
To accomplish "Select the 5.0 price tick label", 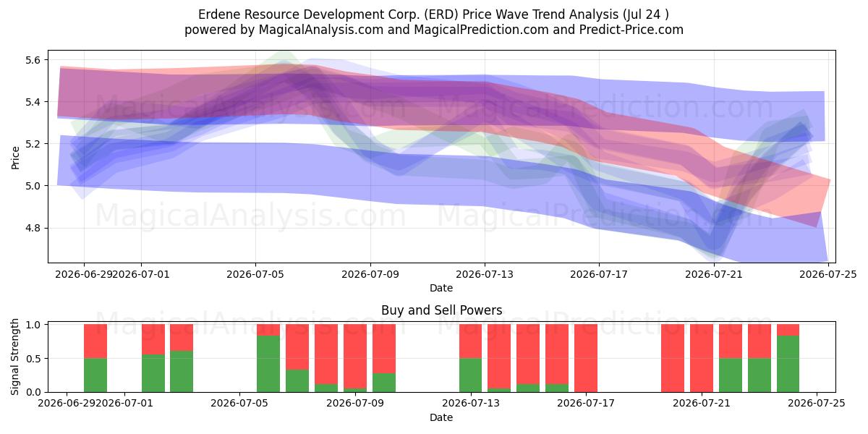I will [x=35, y=186].
